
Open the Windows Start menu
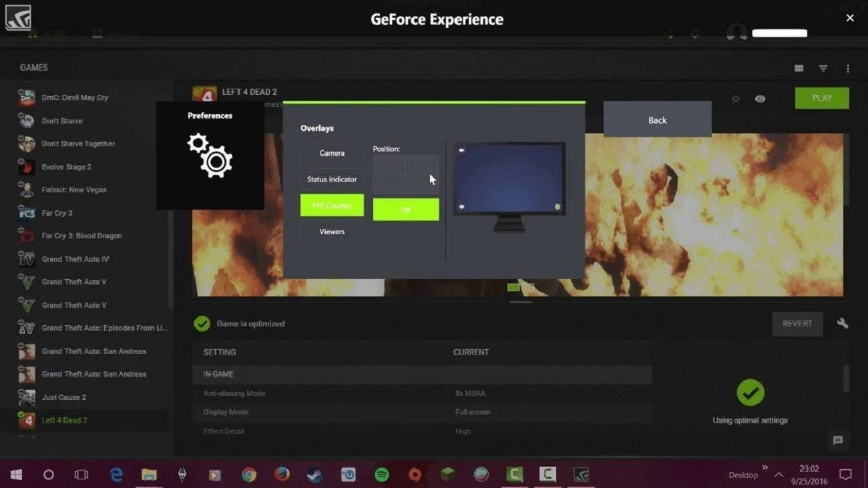(16, 475)
